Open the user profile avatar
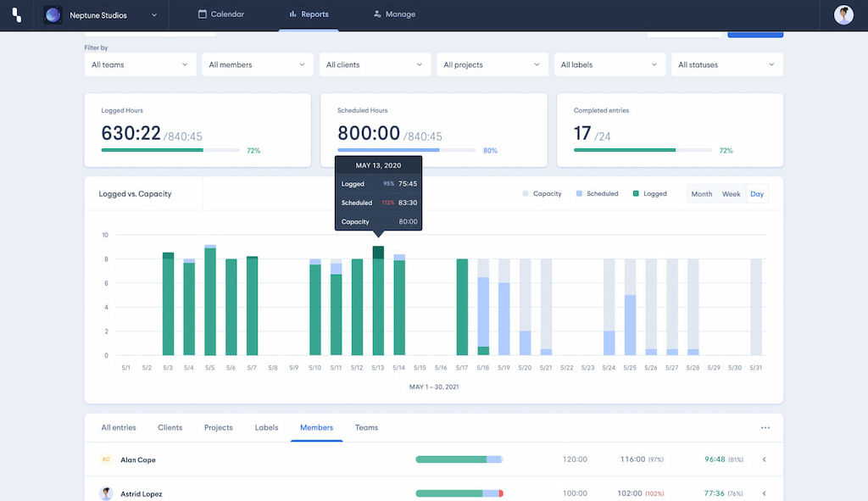Image resolution: width=868 pixels, height=501 pixels. (x=843, y=14)
